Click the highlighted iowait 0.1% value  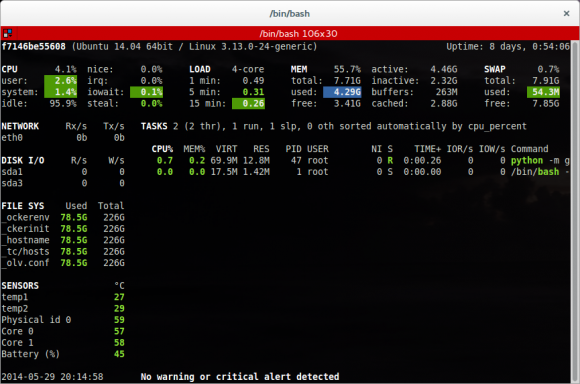pyautogui.click(x=146, y=92)
